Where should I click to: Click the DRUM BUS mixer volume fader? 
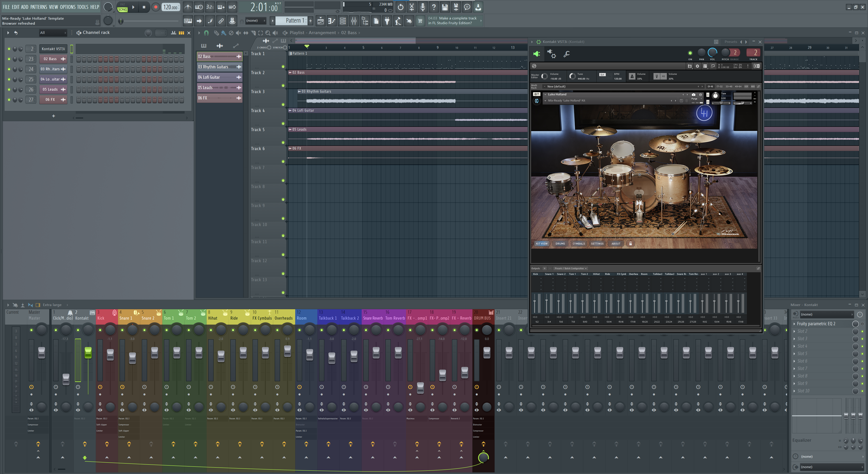point(487,352)
